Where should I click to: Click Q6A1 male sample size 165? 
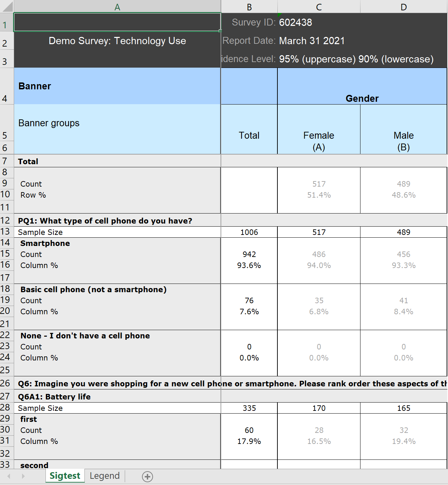[x=404, y=408]
